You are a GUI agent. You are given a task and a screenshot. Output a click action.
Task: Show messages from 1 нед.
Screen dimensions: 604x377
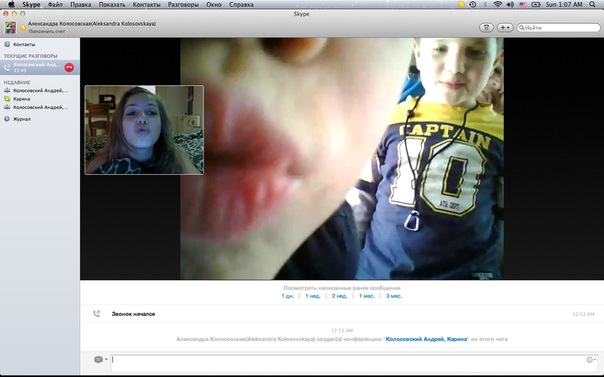coord(313,296)
